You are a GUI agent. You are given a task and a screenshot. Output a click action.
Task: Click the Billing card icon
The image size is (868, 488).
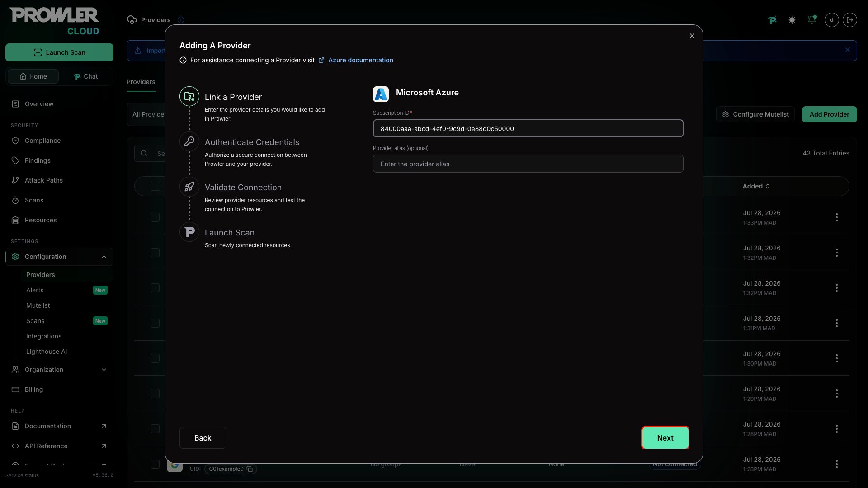coord(15,389)
